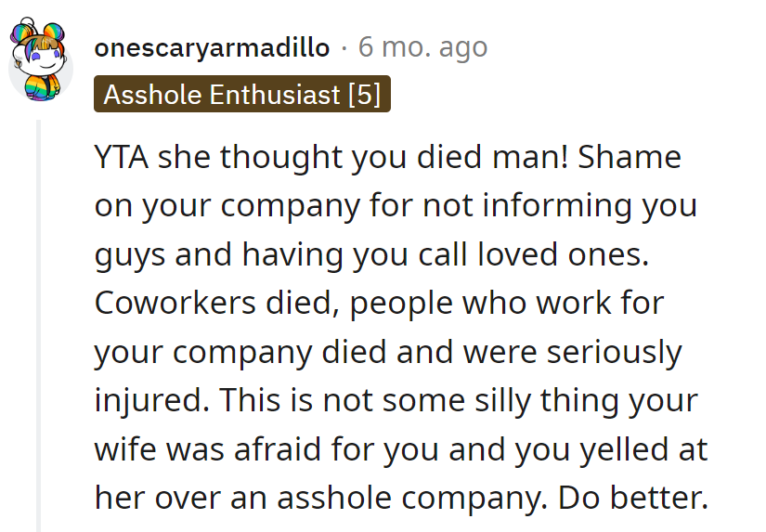
Task: Click the "6 mo. ago" timestamp
Action: (422, 47)
